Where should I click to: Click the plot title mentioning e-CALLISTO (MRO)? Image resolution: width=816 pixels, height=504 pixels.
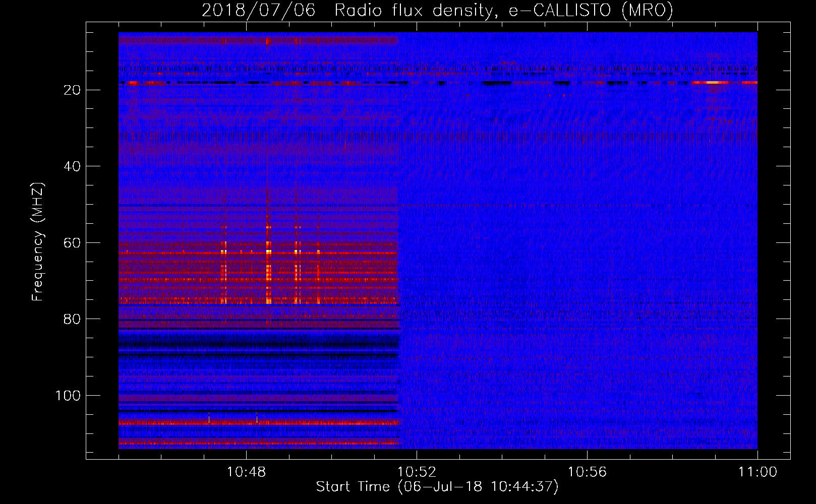(x=437, y=11)
